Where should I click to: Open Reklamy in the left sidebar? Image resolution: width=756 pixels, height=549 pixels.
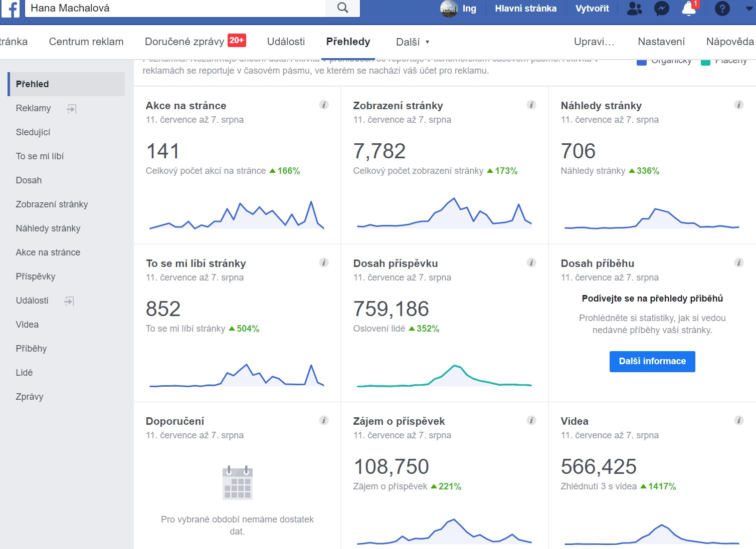point(33,108)
